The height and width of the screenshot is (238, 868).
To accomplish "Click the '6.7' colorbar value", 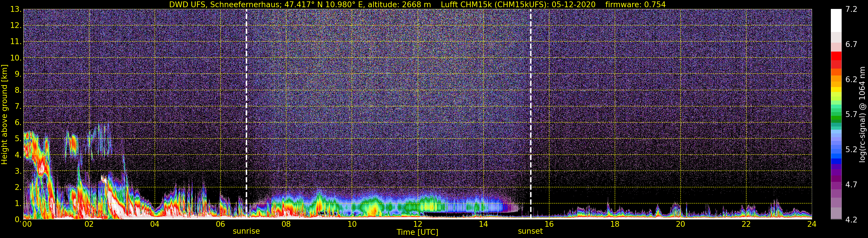I will click(852, 44).
